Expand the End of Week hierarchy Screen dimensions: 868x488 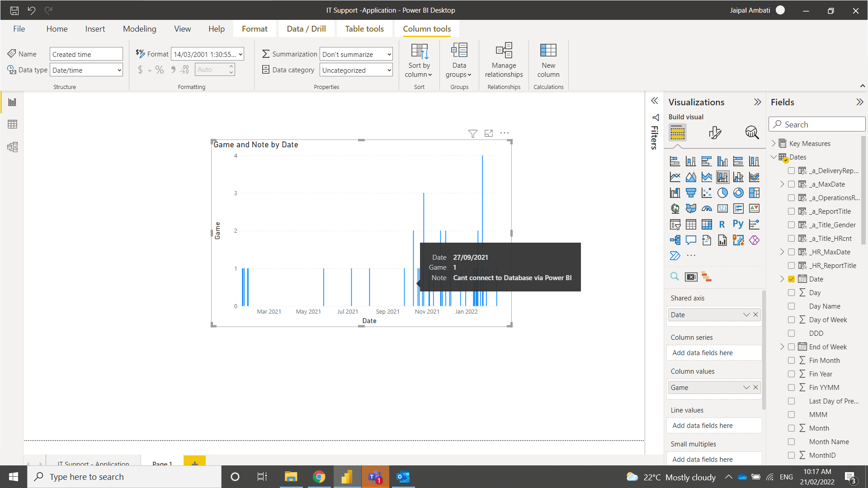point(782,347)
